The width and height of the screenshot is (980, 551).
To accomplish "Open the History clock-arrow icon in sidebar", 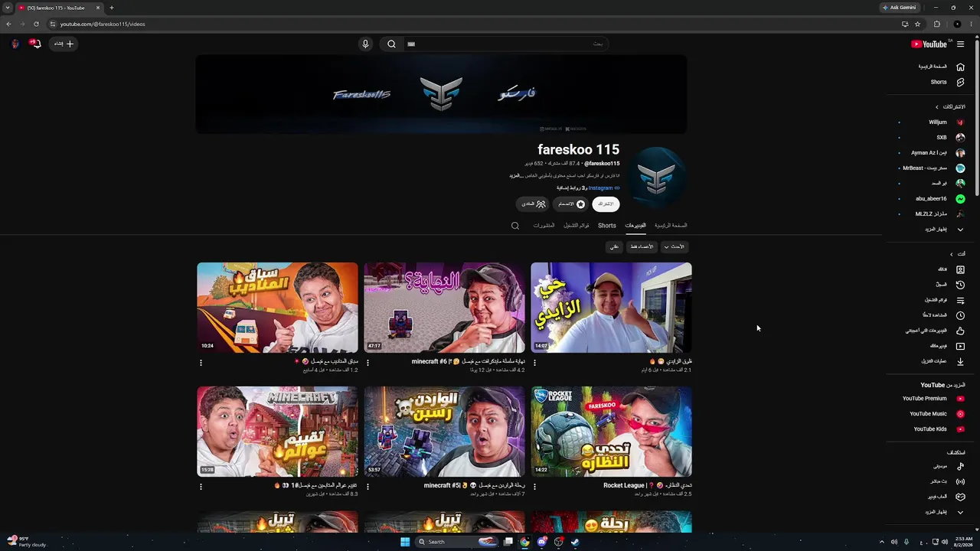I will click(x=960, y=285).
